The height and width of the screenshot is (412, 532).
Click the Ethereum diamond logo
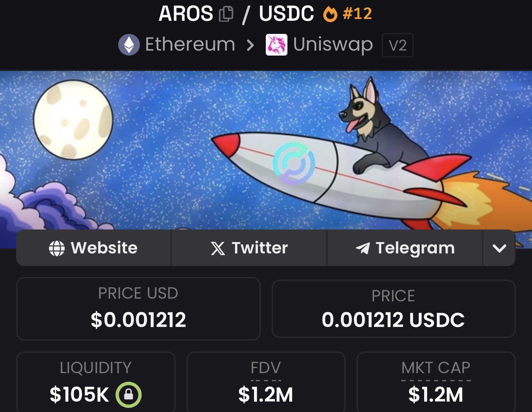point(129,45)
